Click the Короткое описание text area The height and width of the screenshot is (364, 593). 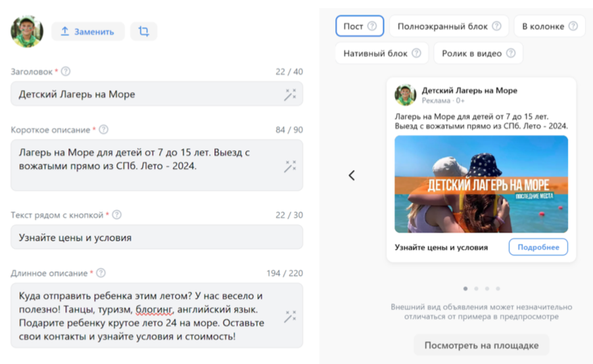pos(156,165)
